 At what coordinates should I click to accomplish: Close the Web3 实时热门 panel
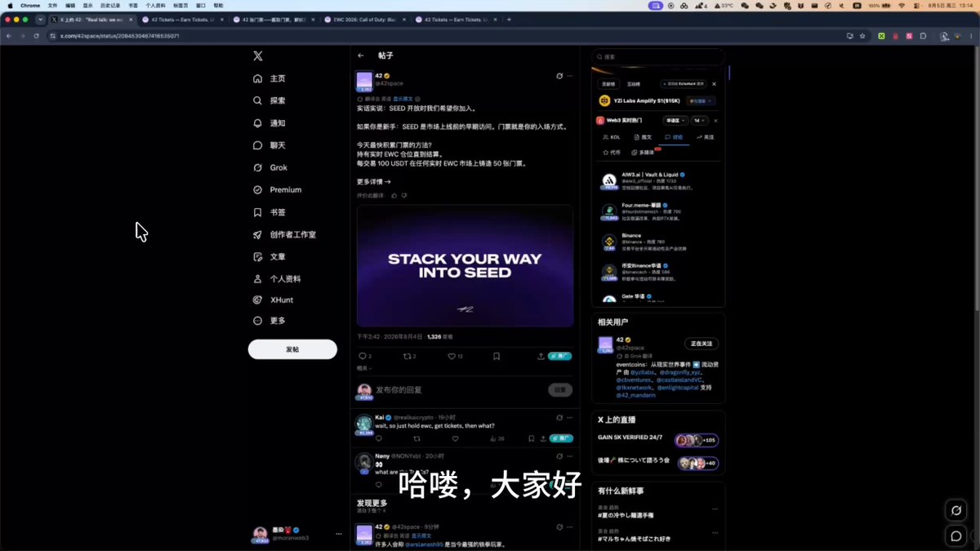click(x=715, y=120)
